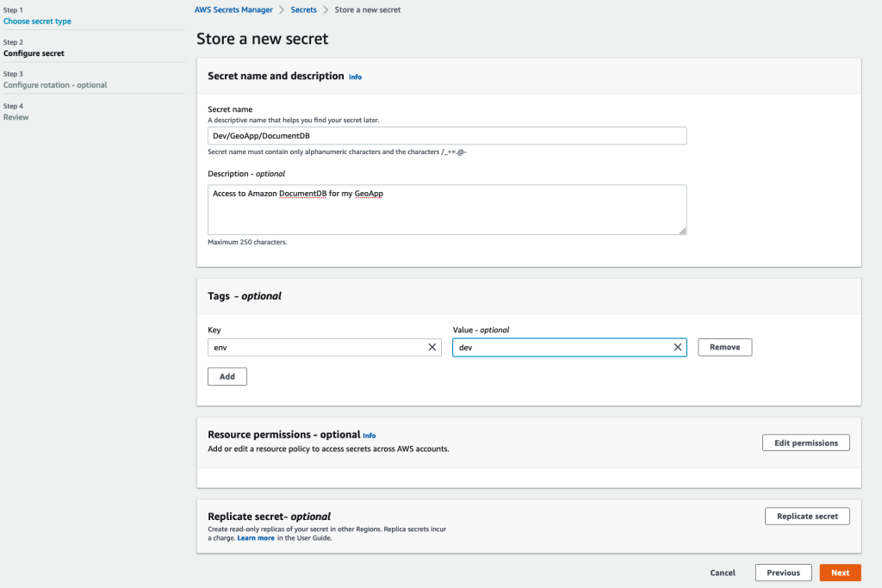This screenshot has width=882, height=588.
Task: Click Replicate secret button
Action: pos(807,516)
